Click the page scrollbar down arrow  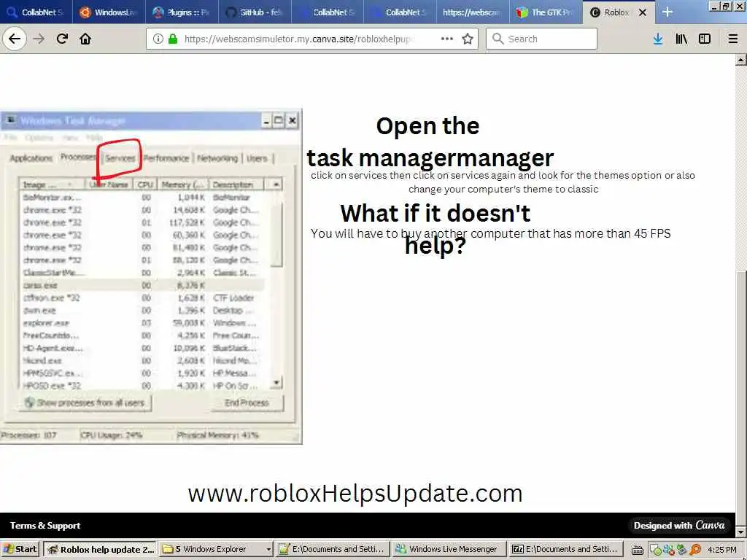coord(741,532)
